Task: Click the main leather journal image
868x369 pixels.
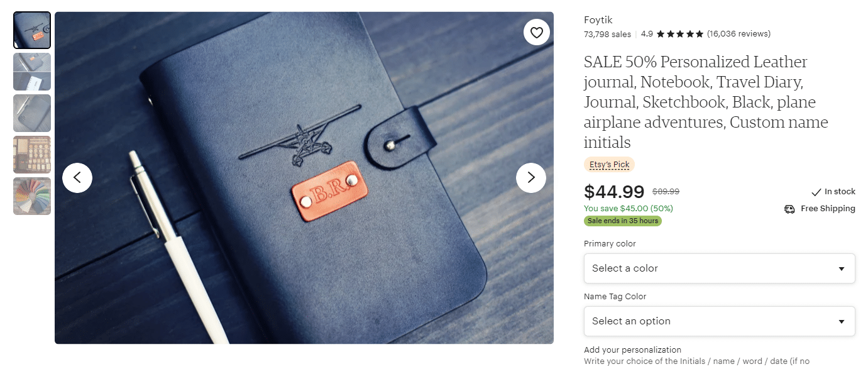Action: click(304, 178)
